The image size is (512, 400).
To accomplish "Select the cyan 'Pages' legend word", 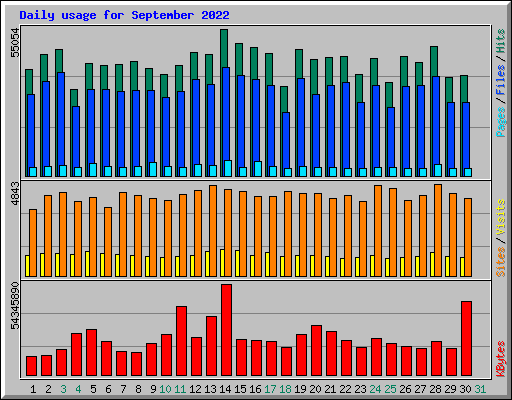I will pyautogui.click(x=501, y=122).
